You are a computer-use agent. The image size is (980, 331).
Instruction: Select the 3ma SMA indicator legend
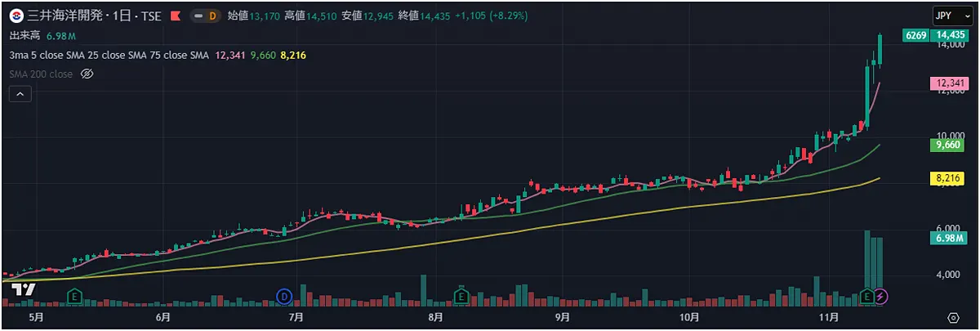(x=109, y=55)
